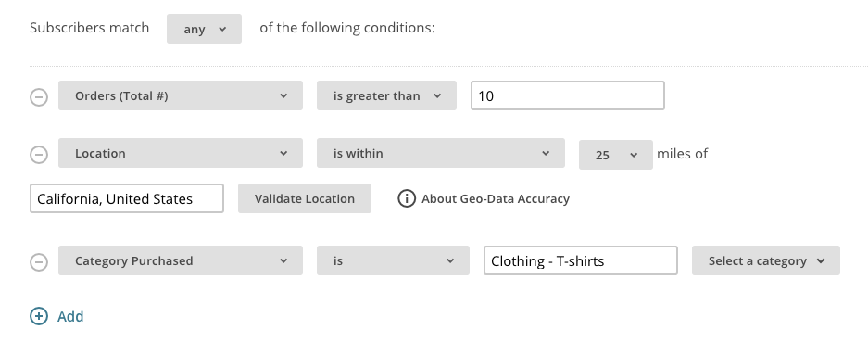The image size is (868, 342).
Task: Expand the Orders (Total #) field dropdown
Action: tap(181, 95)
